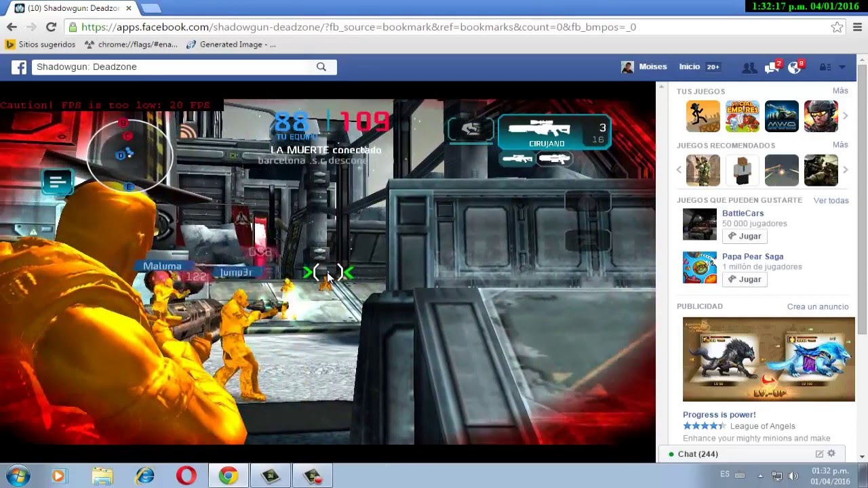Click the Ver todas link
Image resolution: width=868 pixels, height=488 pixels.
click(x=831, y=201)
